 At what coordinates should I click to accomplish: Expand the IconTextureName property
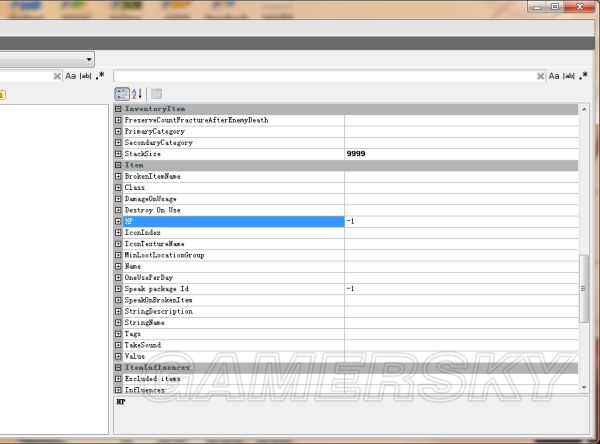tap(119, 244)
